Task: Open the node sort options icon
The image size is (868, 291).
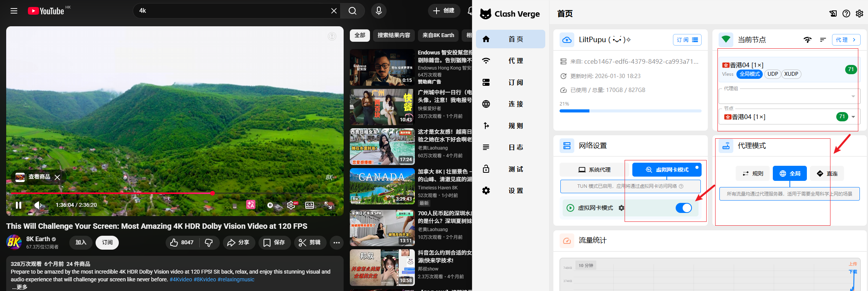Action: [823, 40]
